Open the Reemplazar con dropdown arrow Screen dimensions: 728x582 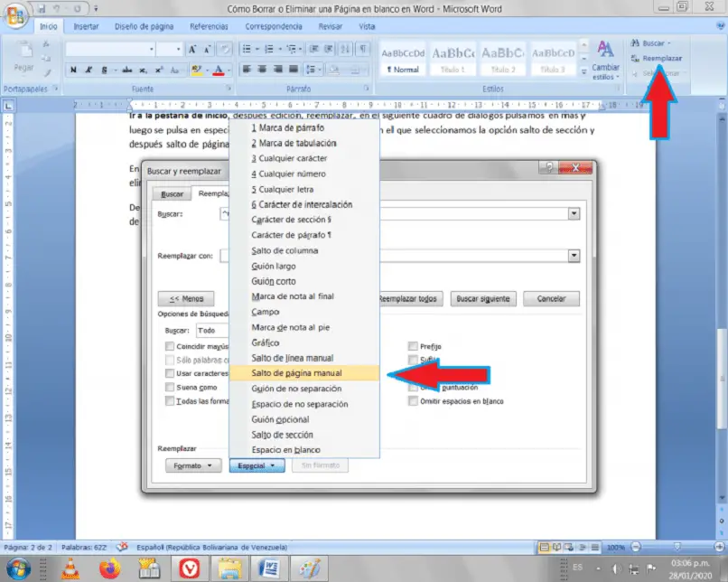pyautogui.click(x=574, y=256)
